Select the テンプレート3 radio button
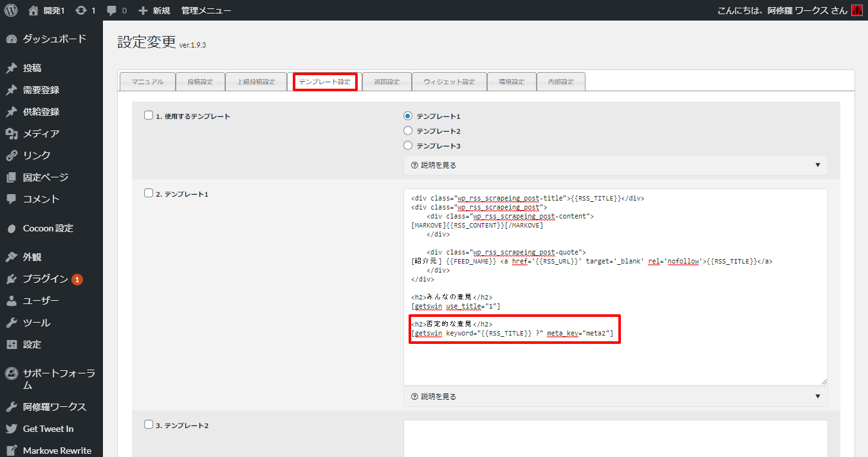868x457 pixels. point(407,146)
